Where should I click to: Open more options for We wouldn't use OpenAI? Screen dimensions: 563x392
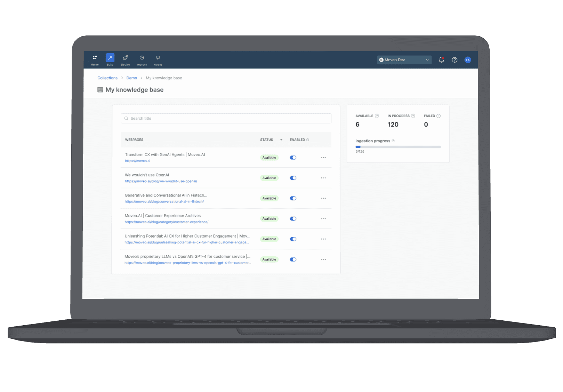(323, 178)
